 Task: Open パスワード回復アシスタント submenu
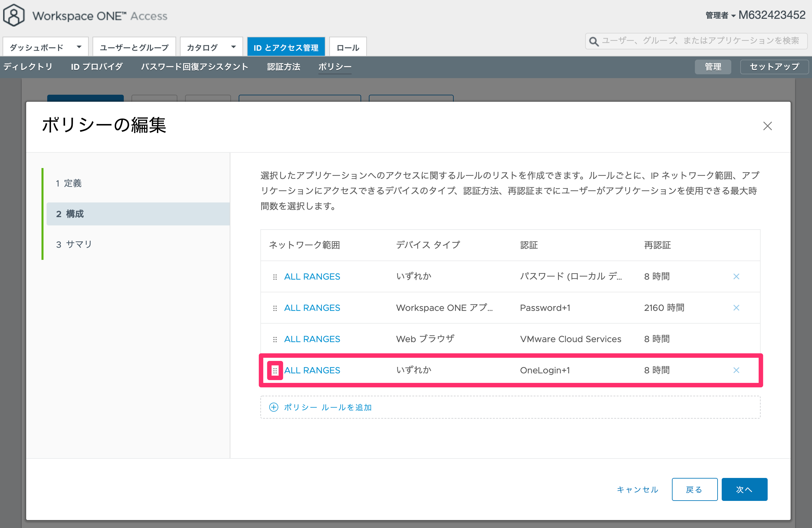195,67
